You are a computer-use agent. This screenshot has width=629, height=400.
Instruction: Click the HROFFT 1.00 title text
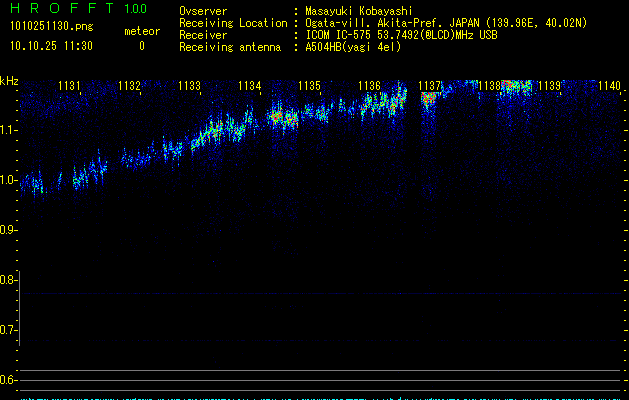pos(79,8)
